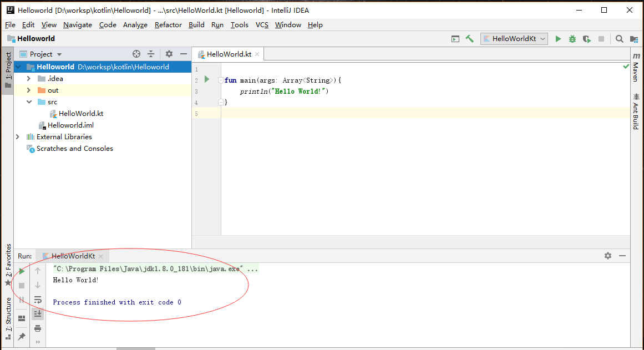Toggle the 1: Project tool window button
The height and width of the screenshot is (350, 644).
point(8,70)
